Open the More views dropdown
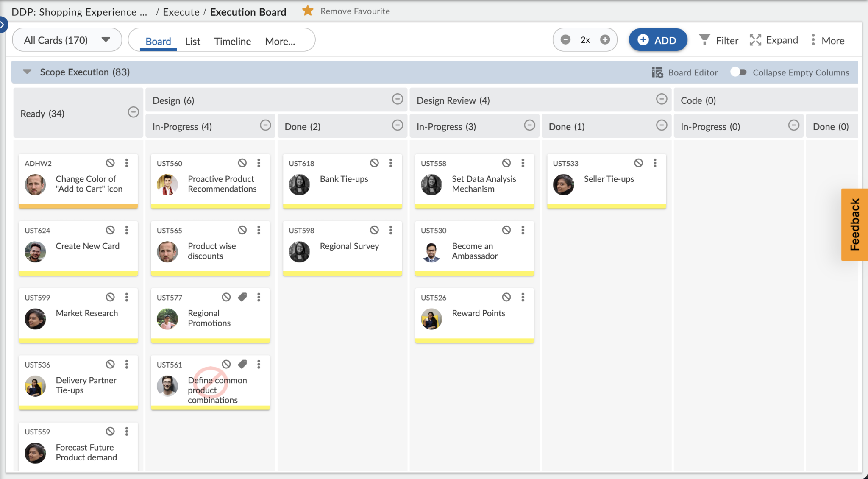The image size is (868, 479). click(280, 41)
